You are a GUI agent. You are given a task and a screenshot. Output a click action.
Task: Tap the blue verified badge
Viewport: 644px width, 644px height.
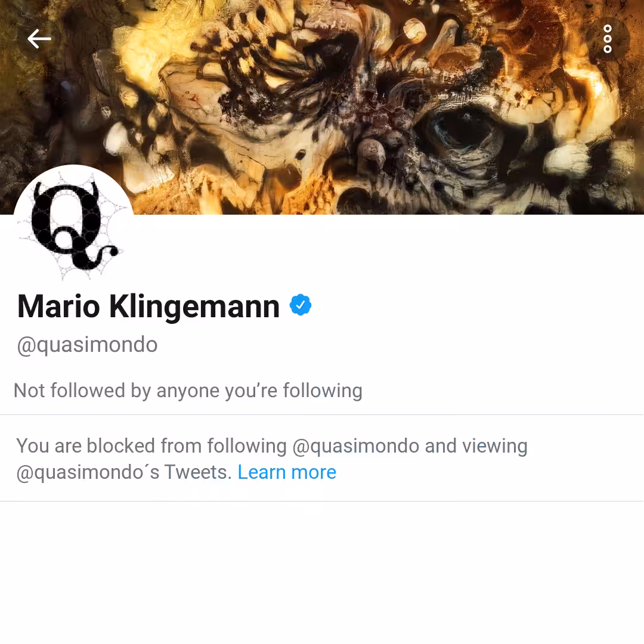point(300,305)
